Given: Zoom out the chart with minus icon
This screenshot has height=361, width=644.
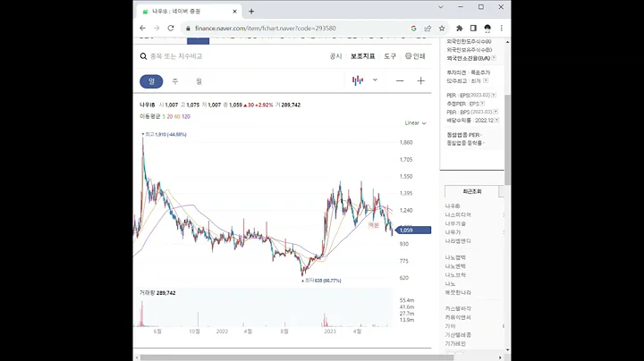Looking at the screenshot, I should click(400, 80).
